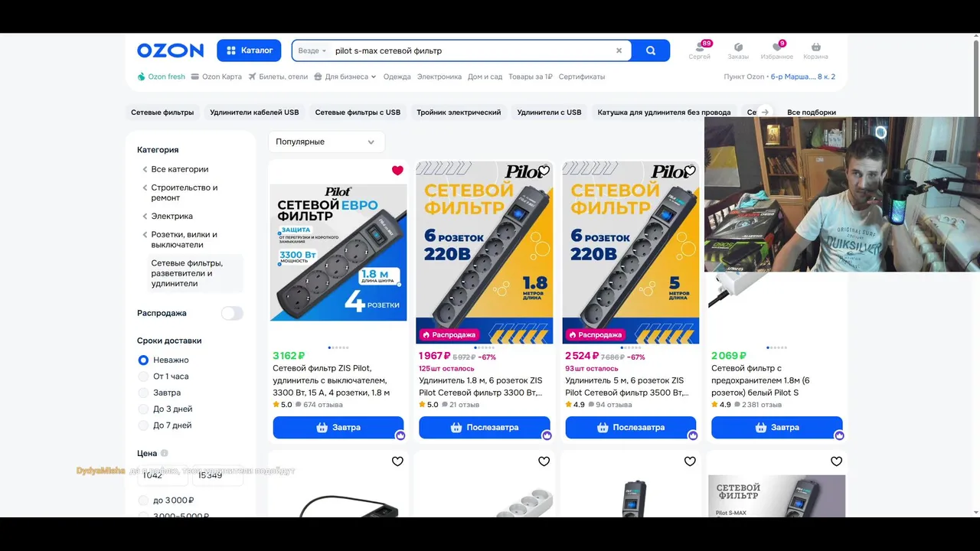Viewport: 980px width, 551px height.
Task: Click the OZON logo
Action: (170, 51)
